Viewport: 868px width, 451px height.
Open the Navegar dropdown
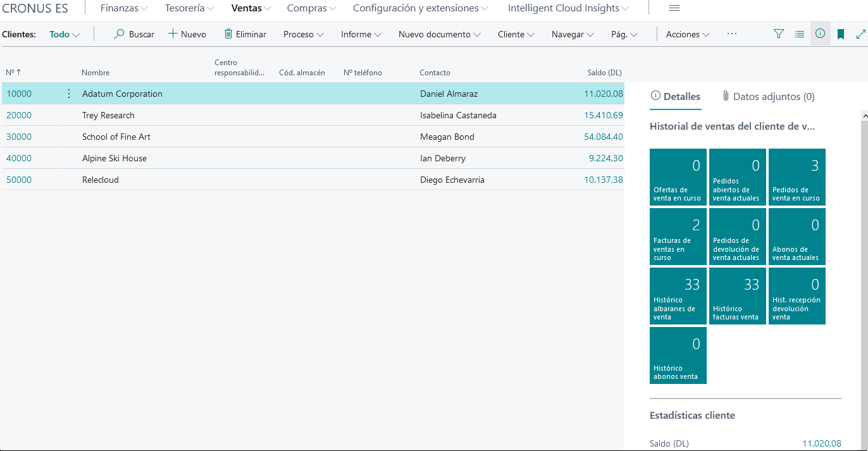tap(573, 34)
